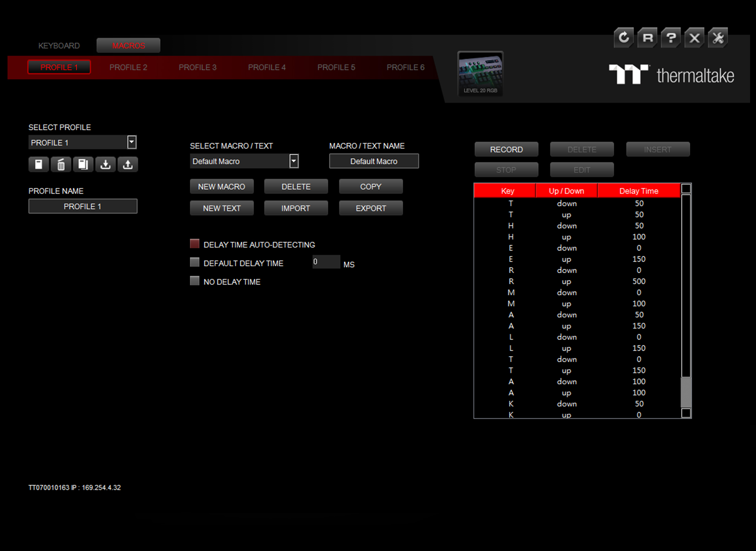756x551 pixels.
Task: Click the import profile download icon
Action: tap(106, 164)
